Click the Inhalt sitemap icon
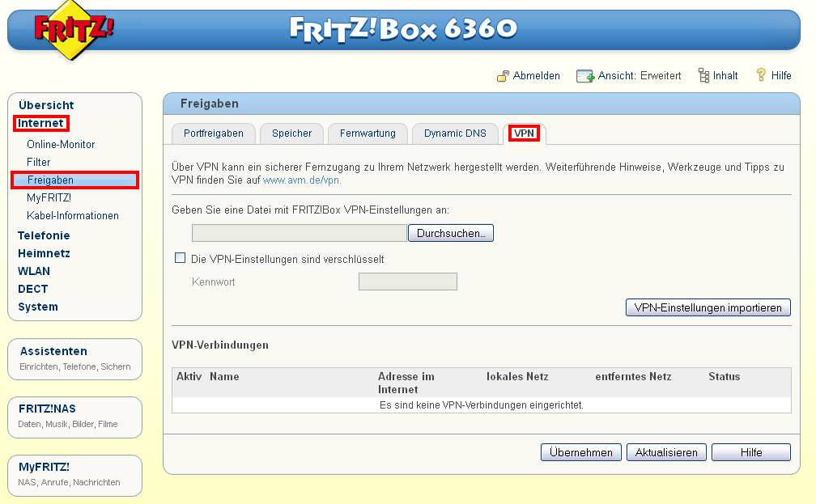The height and width of the screenshot is (504, 816). (x=703, y=76)
